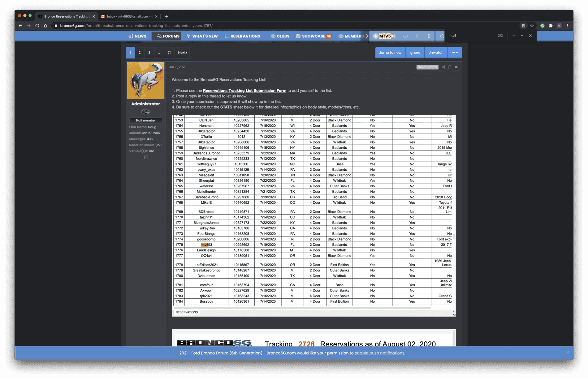This screenshot has height=379, width=588.
Task: Open the browser home page icon
Action: (x=45, y=26)
